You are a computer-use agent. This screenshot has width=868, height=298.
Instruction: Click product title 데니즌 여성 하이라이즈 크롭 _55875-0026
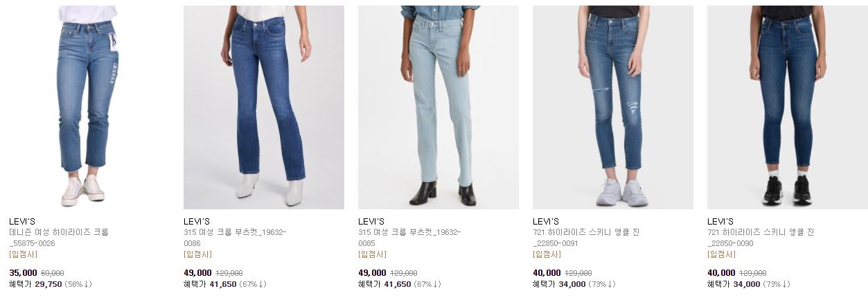(59, 238)
